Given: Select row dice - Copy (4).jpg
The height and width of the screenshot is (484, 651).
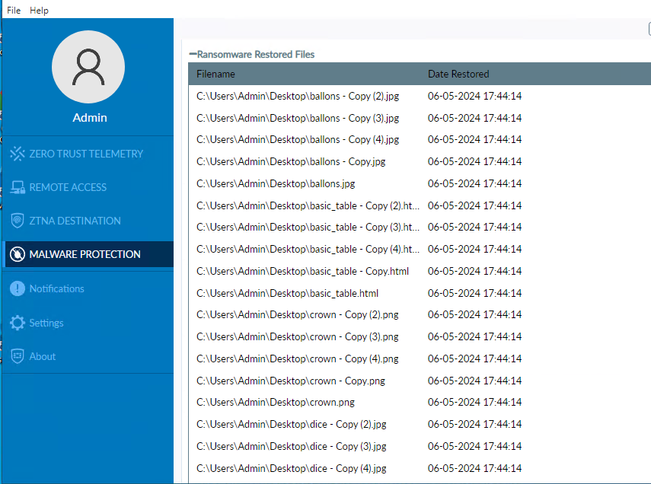Looking at the screenshot, I should coord(419,468).
